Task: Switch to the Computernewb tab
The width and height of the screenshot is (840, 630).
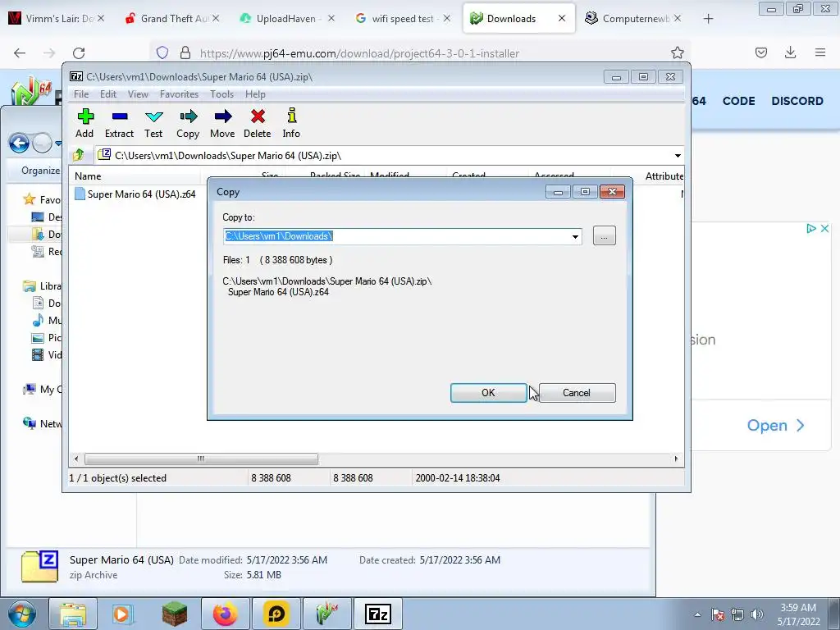Action: tap(632, 19)
